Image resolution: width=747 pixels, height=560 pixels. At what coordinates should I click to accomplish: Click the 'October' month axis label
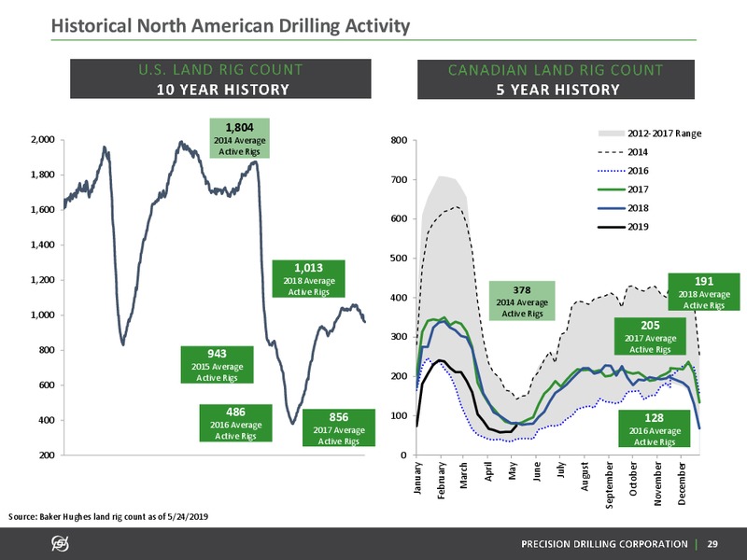click(x=633, y=479)
